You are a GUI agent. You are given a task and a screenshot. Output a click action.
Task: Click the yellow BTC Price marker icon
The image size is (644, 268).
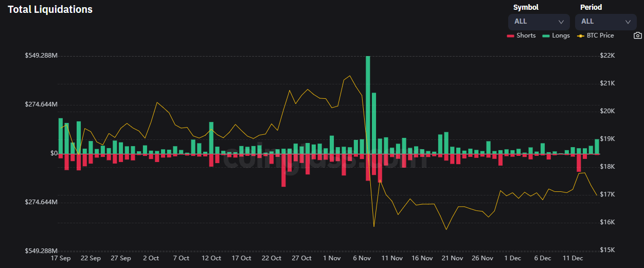(581, 36)
